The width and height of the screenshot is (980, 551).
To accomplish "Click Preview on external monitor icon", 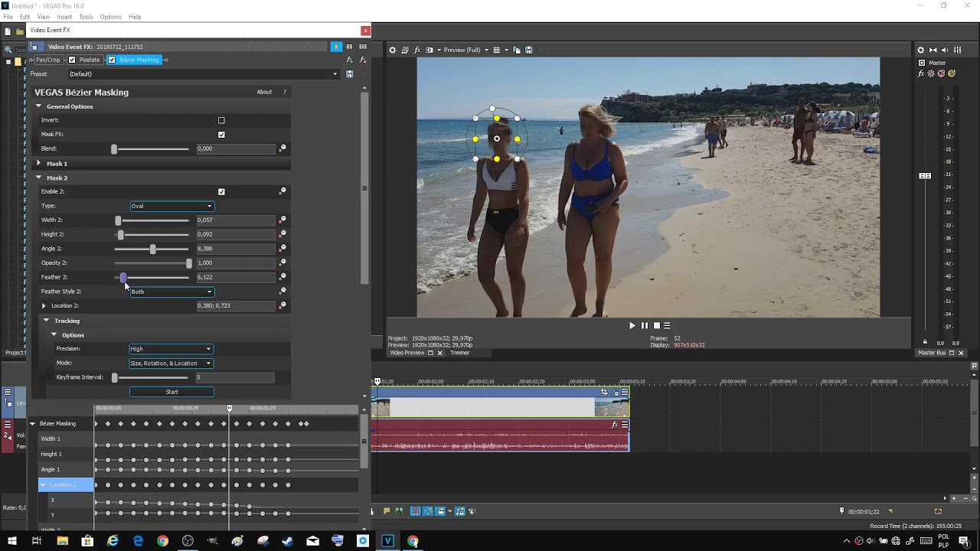I will point(405,50).
